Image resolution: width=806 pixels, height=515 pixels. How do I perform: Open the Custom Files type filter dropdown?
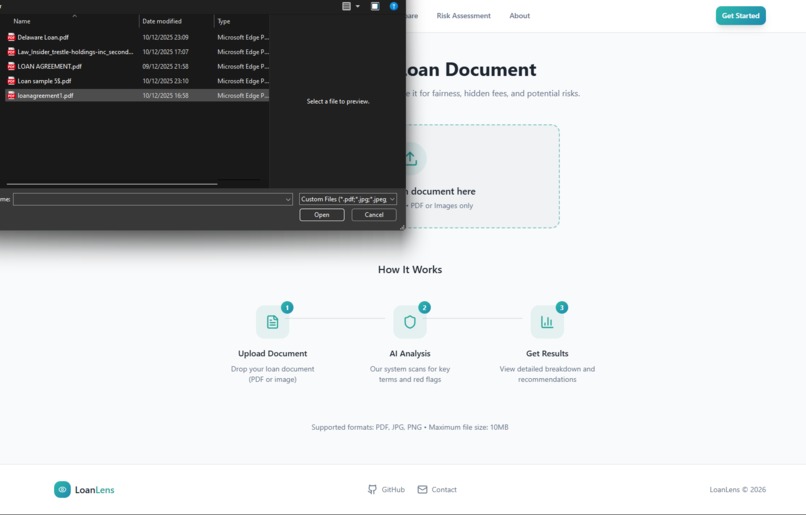[348, 199]
